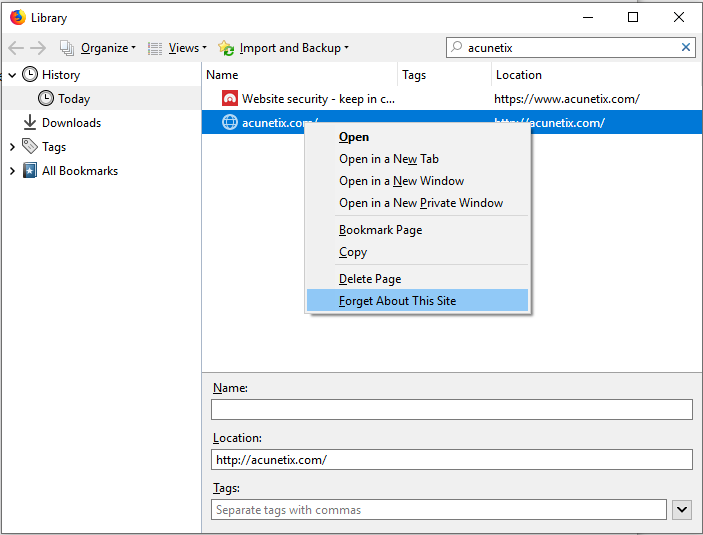Choose Delete Page from the context menu

click(x=417, y=279)
